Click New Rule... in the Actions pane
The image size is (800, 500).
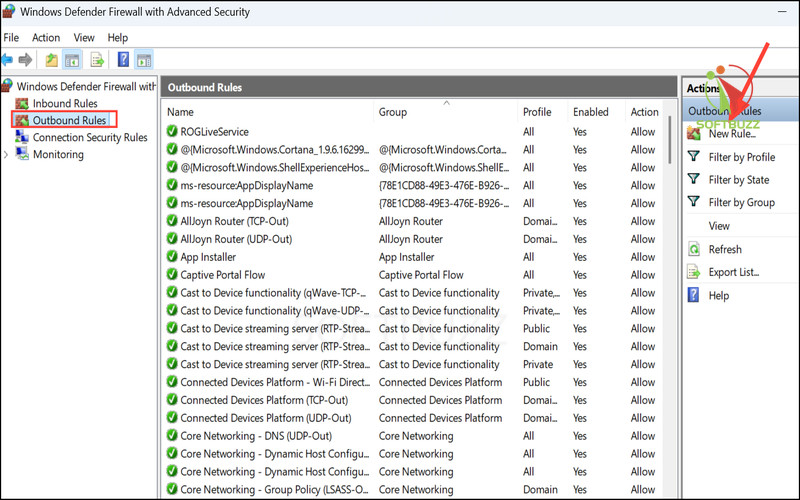[x=732, y=134]
